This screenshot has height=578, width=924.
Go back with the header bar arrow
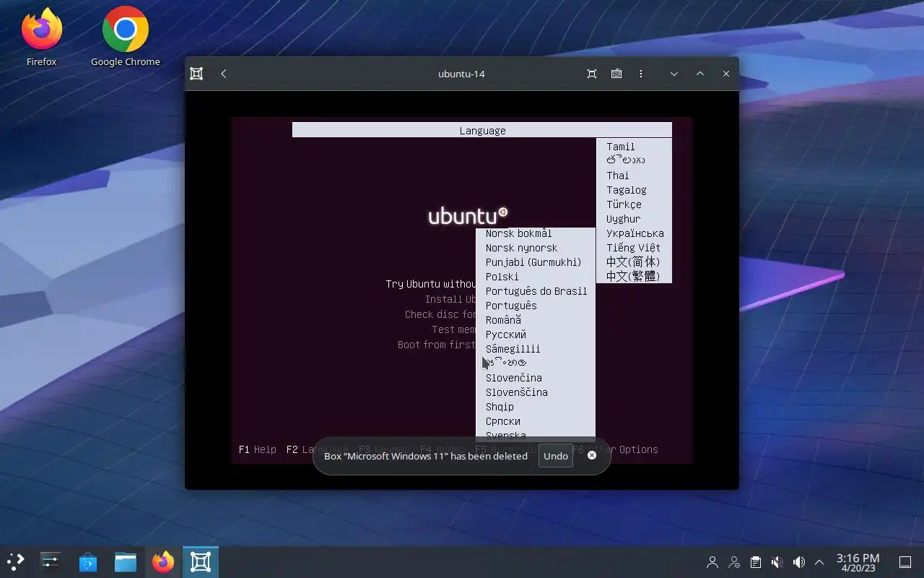pyautogui.click(x=224, y=74)
